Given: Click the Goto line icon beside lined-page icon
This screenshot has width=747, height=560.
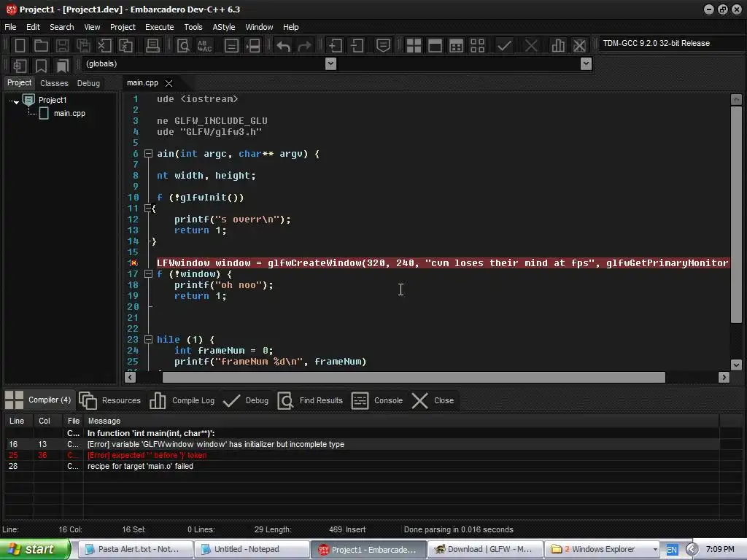Looking at the screenshot, I should point(253,46).
